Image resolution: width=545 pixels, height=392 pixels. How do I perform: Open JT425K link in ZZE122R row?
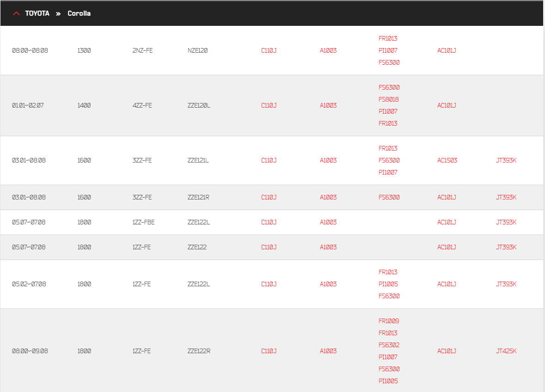[x=506, y=351]
